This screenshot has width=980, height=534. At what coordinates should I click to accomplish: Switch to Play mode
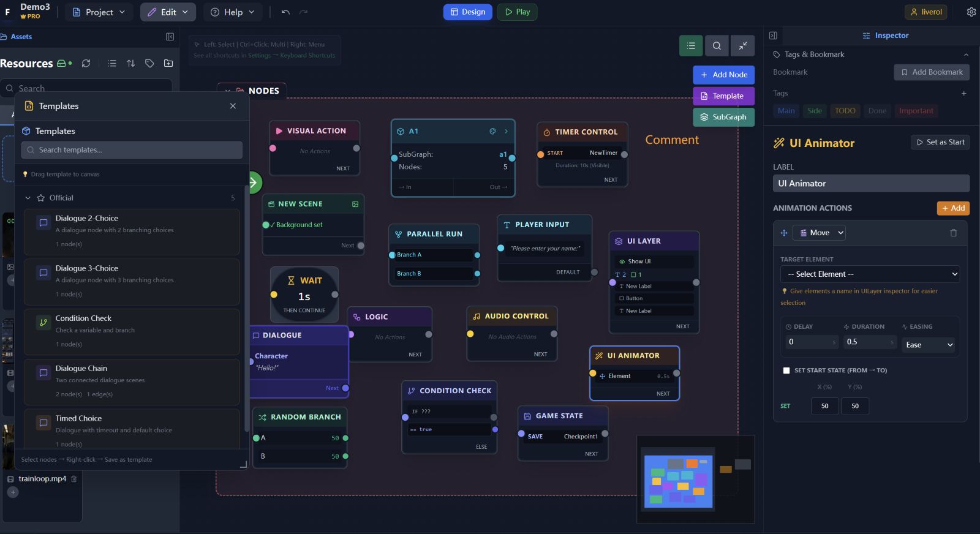pyautogui.click(x=518, y=12)
